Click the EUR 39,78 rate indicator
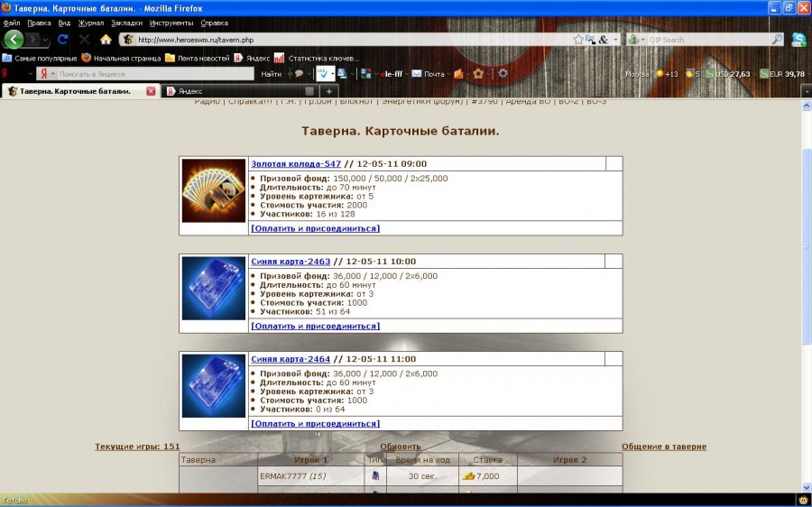 coord(782,74)
